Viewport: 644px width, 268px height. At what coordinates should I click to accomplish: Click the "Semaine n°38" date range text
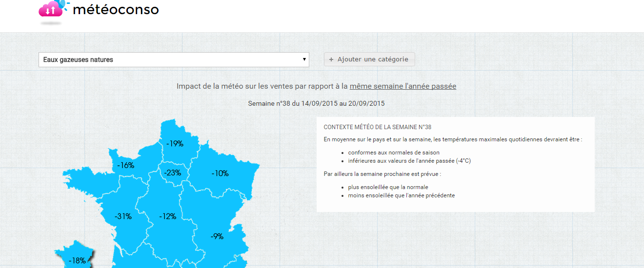[x=316, y=103]
